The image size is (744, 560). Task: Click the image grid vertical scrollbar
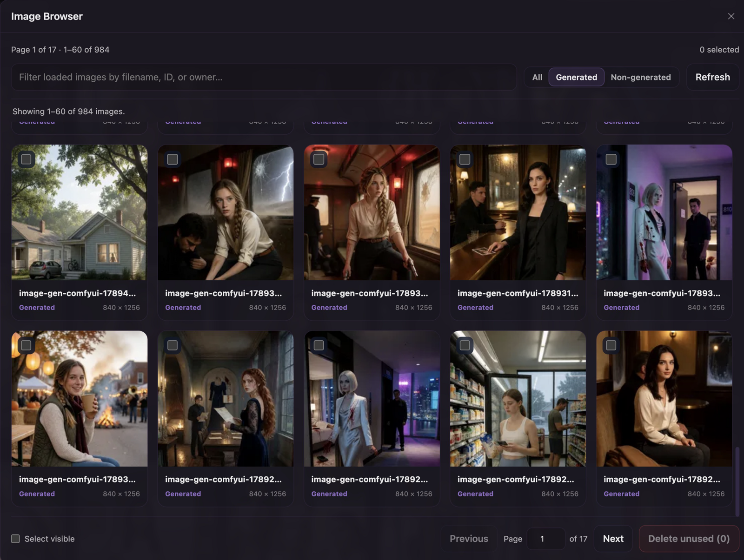pyautogui.click(x=737, y=481)
